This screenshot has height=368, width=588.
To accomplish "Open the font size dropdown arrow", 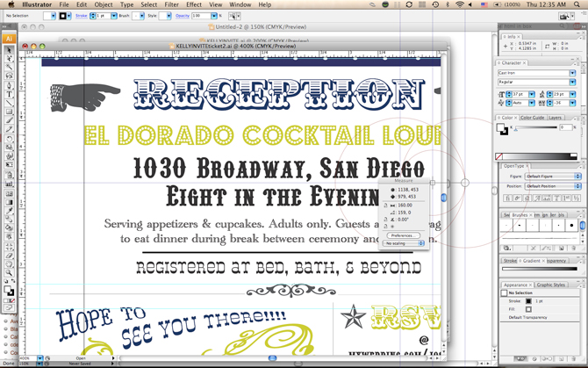I will click(531, 94).
